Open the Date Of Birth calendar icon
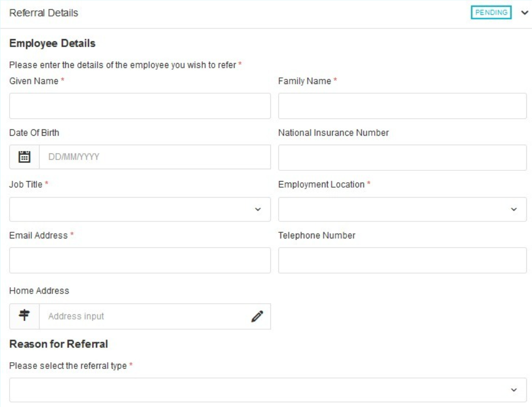This screenshot has width=532, height=407. [24, 157]
